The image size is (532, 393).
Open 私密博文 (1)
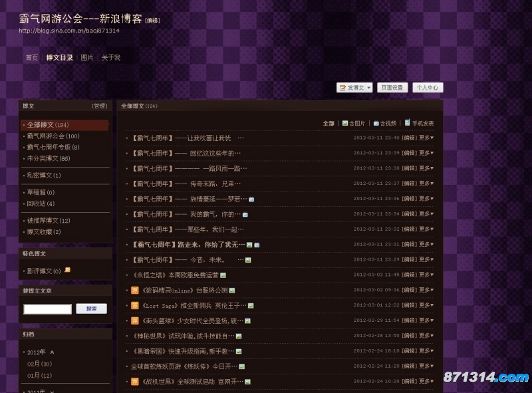pos(44,176)
